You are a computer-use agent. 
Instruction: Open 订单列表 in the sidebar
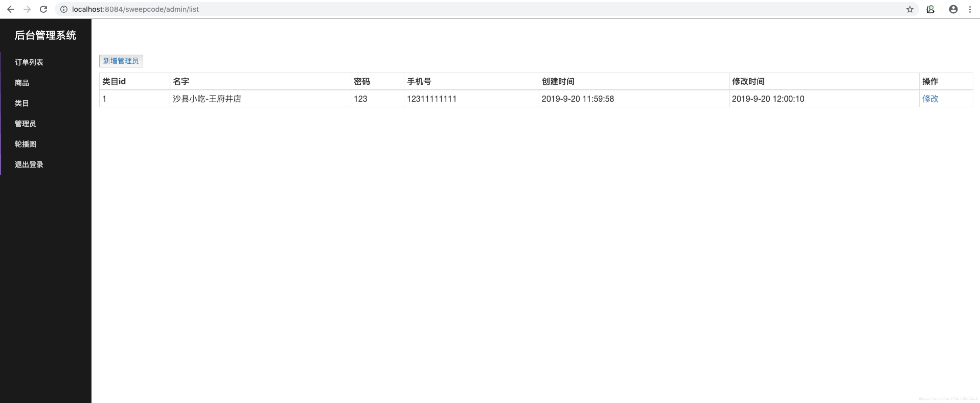tap(29, 62)
